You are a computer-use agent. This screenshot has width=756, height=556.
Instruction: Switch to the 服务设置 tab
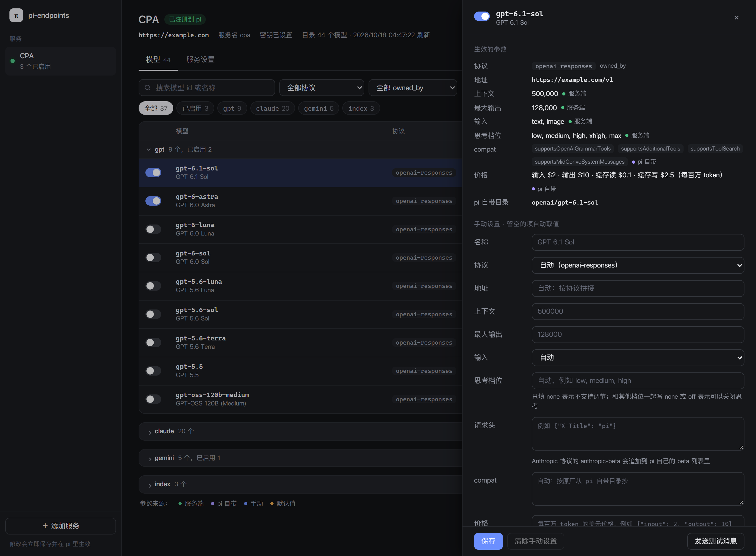pos(201,60)
